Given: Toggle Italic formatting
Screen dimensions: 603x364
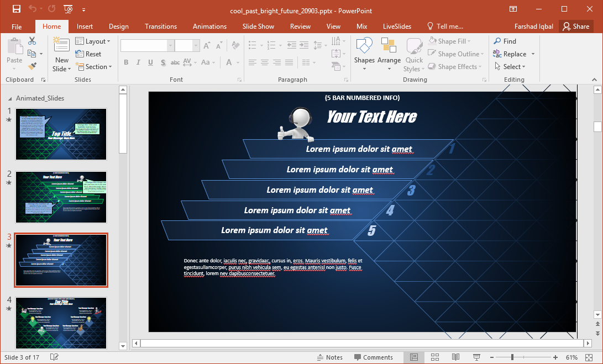Looking at the screenshot, I should point(138,62).
